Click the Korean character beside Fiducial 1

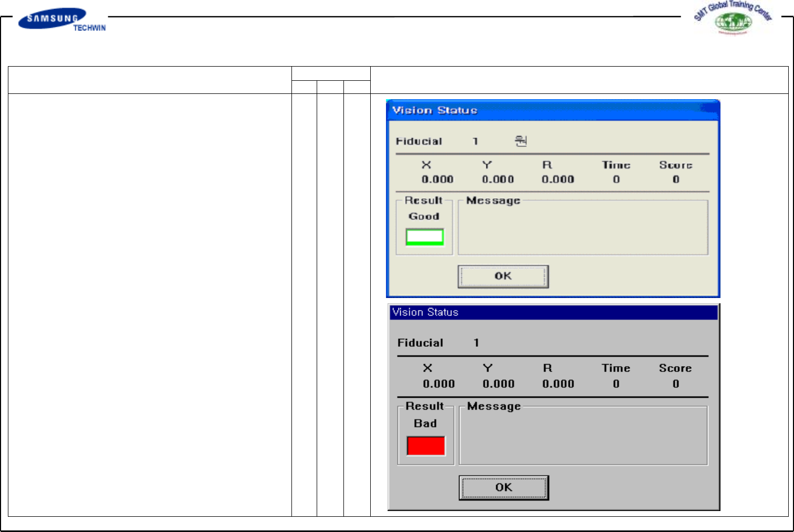point(520,141)
